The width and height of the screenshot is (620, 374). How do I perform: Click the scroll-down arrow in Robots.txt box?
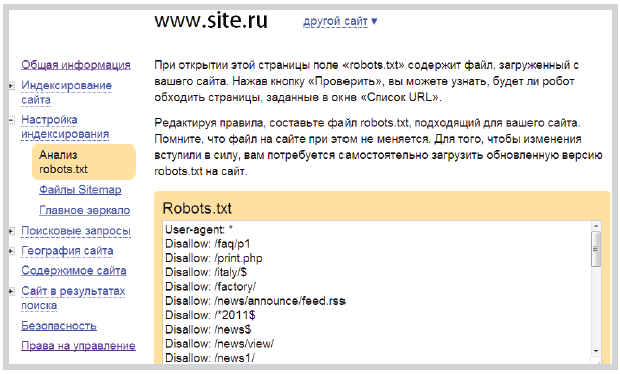(596, 351)
